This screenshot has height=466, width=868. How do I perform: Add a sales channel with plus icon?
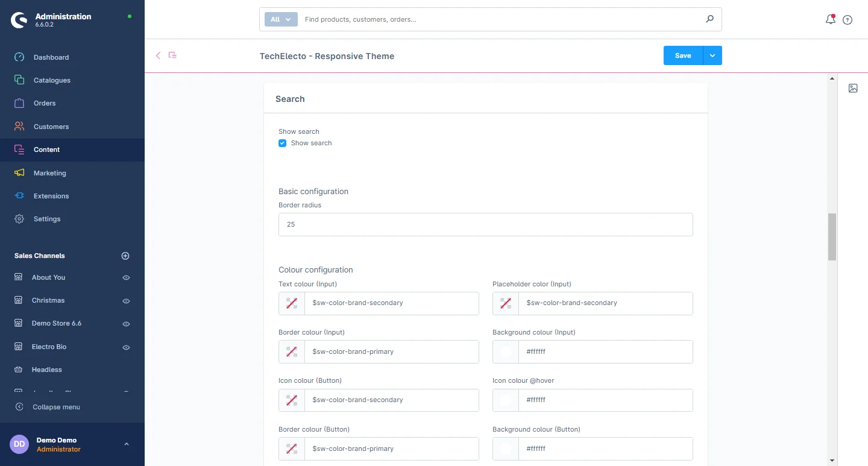[125, 256]
